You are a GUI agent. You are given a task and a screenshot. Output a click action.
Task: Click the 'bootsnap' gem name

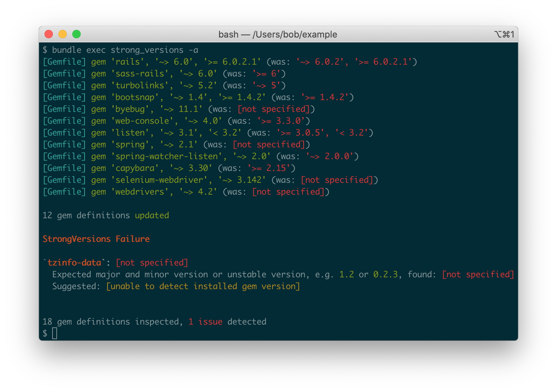[135, 97]
